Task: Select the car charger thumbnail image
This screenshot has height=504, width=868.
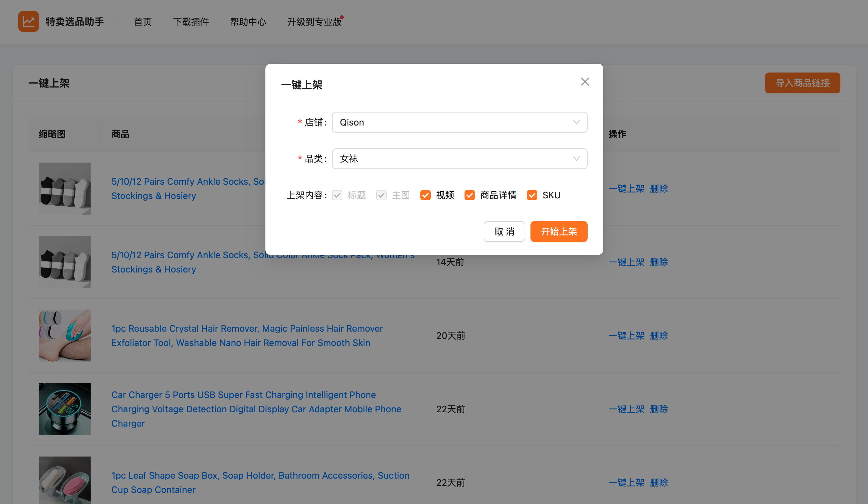Action: [x=64, y=409]
